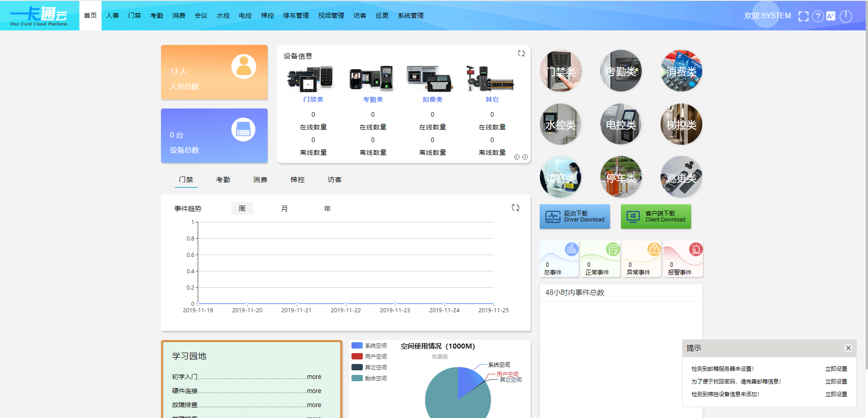Screen dimensions: 868x418
Task: Select 年 trend period
Action: pyautogui.click(x=327, y=208)
